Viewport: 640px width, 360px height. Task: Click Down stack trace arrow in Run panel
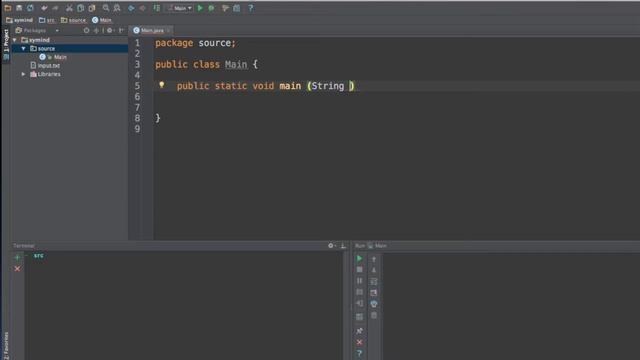[x=373, y=270]
